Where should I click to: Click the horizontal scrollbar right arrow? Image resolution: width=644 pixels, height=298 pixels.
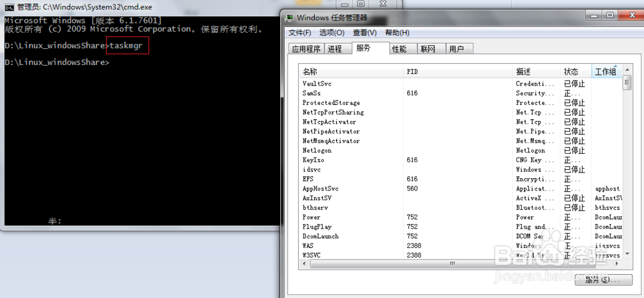point(618,263)
